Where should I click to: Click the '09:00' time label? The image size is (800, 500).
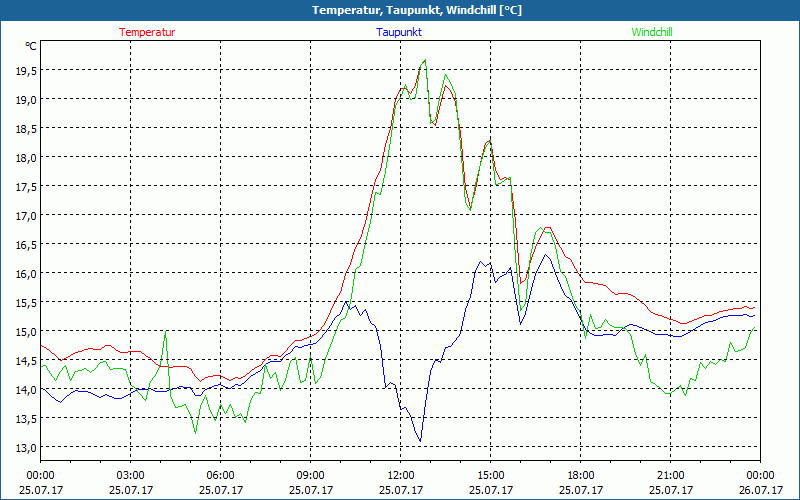coord(311,476)
